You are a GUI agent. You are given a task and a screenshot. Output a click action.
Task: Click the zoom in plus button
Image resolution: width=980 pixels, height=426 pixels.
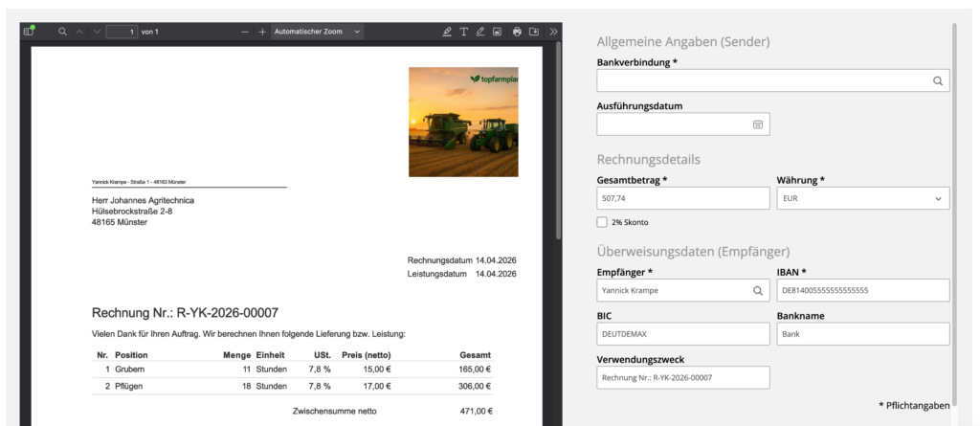click(x=262, y=32)
